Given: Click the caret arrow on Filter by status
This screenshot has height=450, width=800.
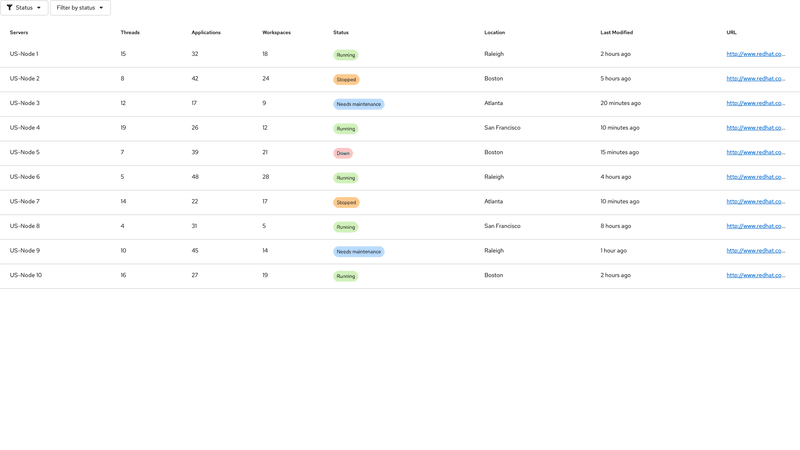Looking at the screenshot, I should point(101,8).
